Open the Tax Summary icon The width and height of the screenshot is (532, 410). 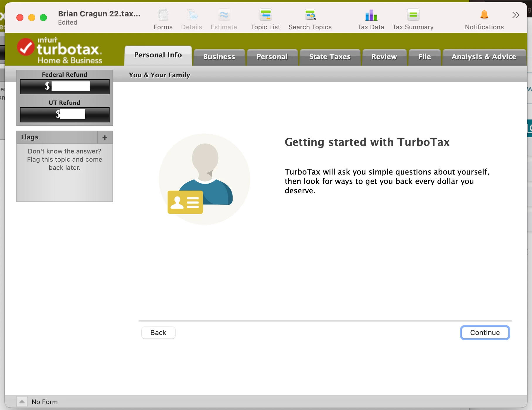point(413,15)
